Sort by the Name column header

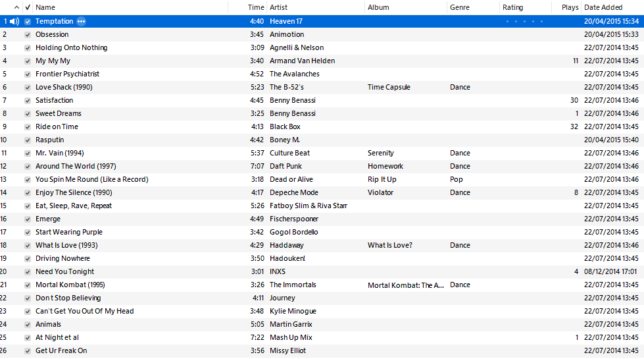45,7
